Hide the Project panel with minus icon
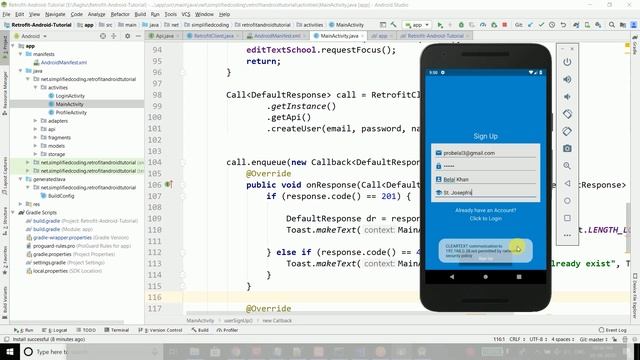This screenshot has height=360, width=640. click(138, 36)
